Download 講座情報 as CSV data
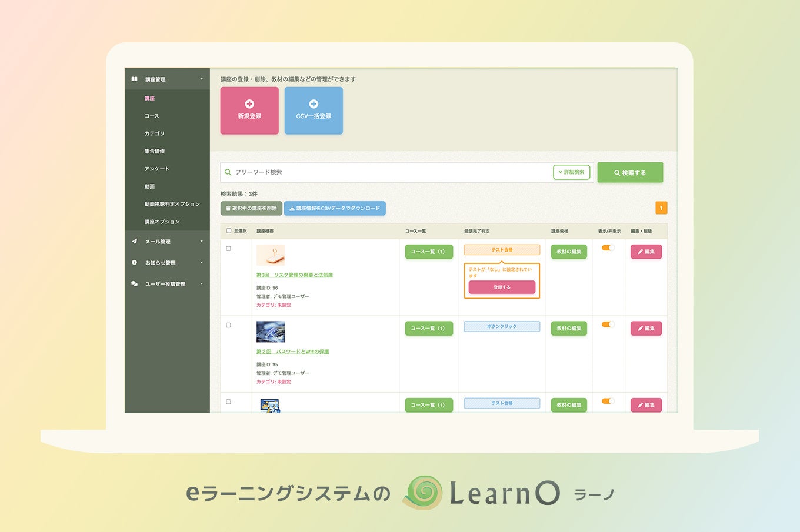800x532 pixels. [335, 208]
